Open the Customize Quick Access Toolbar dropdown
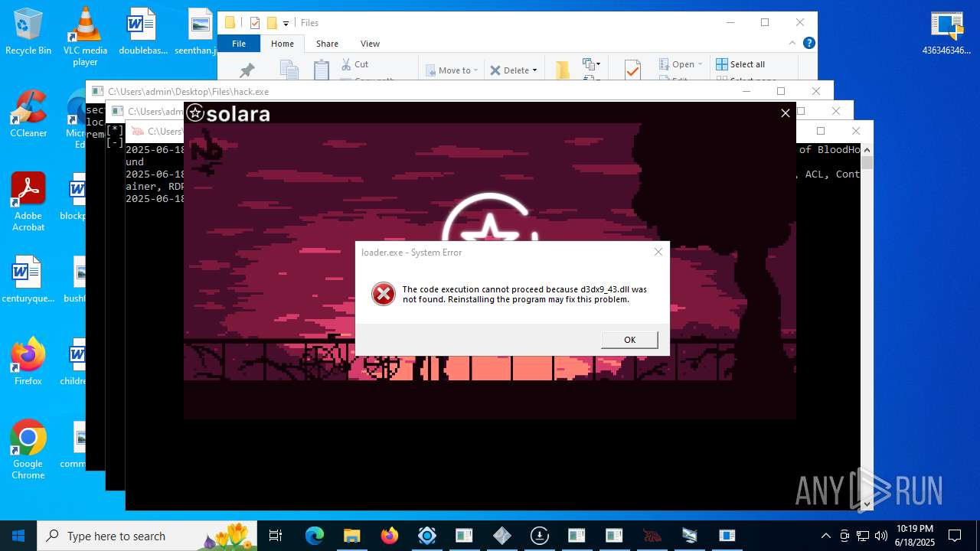 286,23
